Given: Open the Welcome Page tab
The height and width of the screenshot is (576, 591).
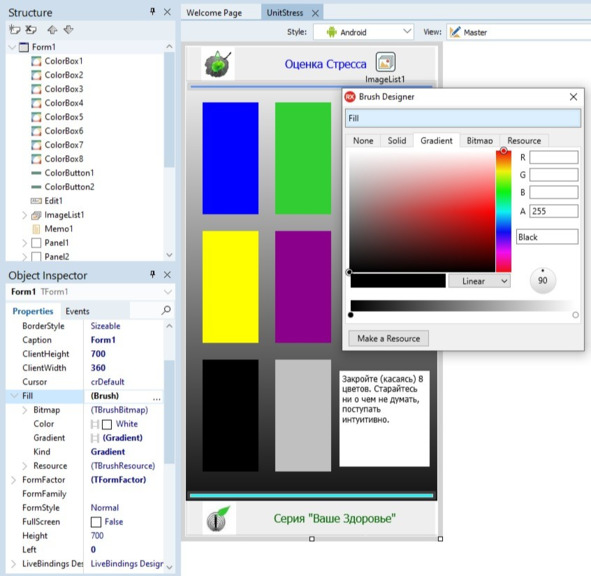Looking at the screenshot, I should (x=214, y=13).
